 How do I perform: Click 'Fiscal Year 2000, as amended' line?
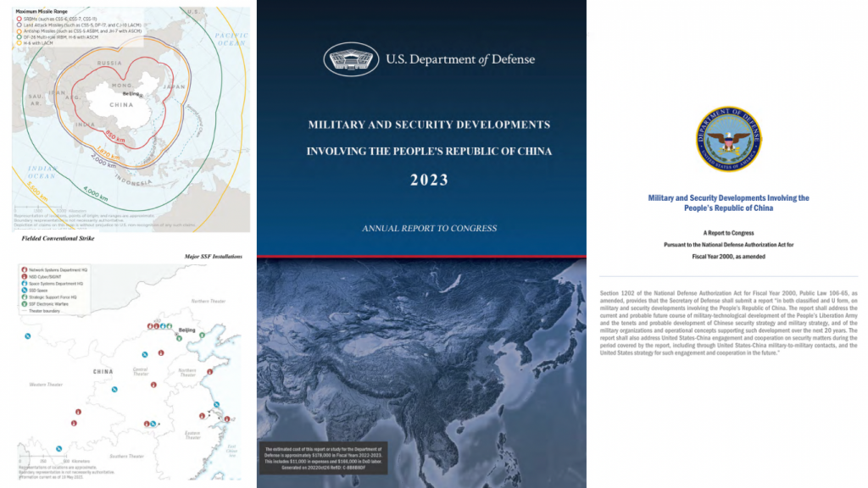pos(728,256)
